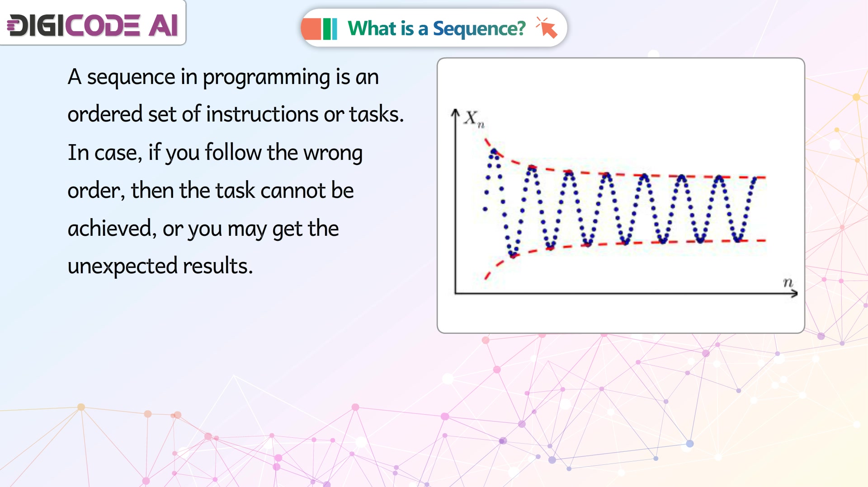Click the sequence graph image
Screen dimensions: 868x487
(621, 196)
